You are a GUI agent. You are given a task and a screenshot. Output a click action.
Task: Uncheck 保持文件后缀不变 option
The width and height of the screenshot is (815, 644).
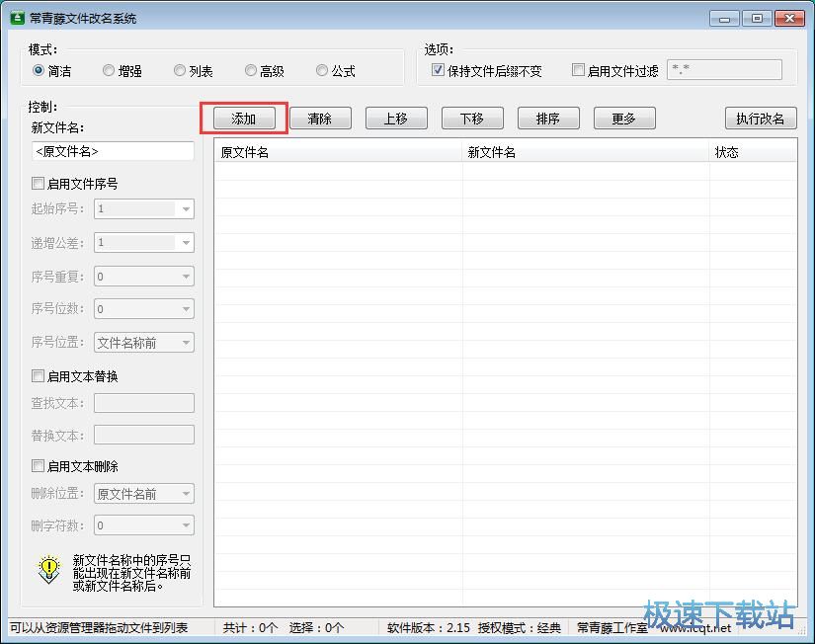(437, 69)
